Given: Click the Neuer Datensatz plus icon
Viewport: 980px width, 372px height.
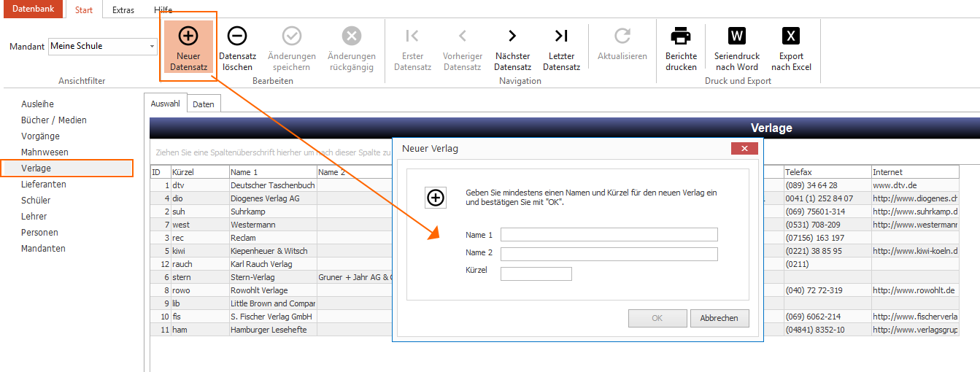Looking at the screenshot, I should pyautogui.click(x=188, y=36).
